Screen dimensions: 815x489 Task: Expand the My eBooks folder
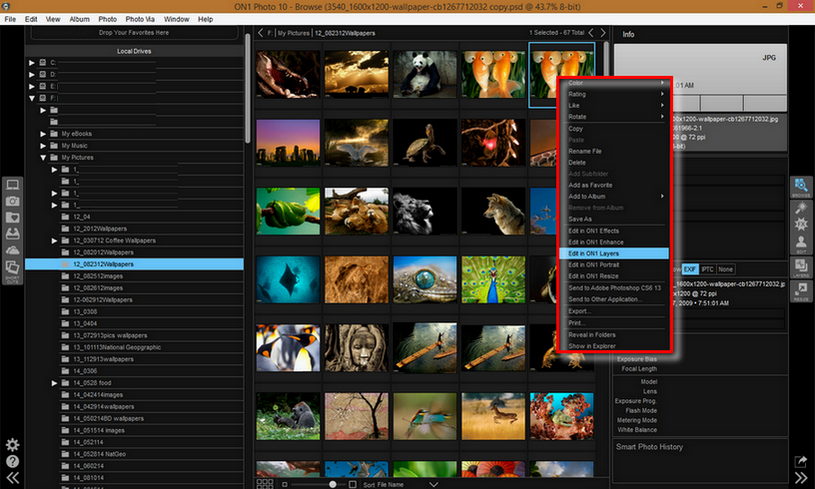tap(43, 134)
